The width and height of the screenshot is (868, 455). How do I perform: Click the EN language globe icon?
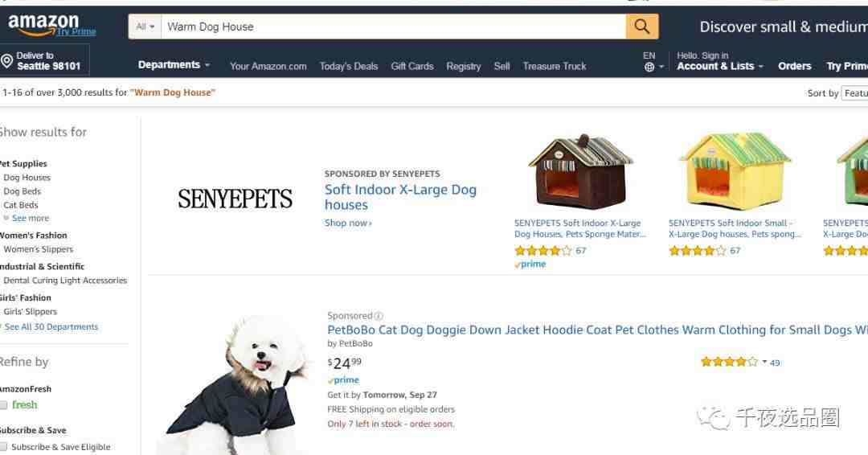pos(649,67)
